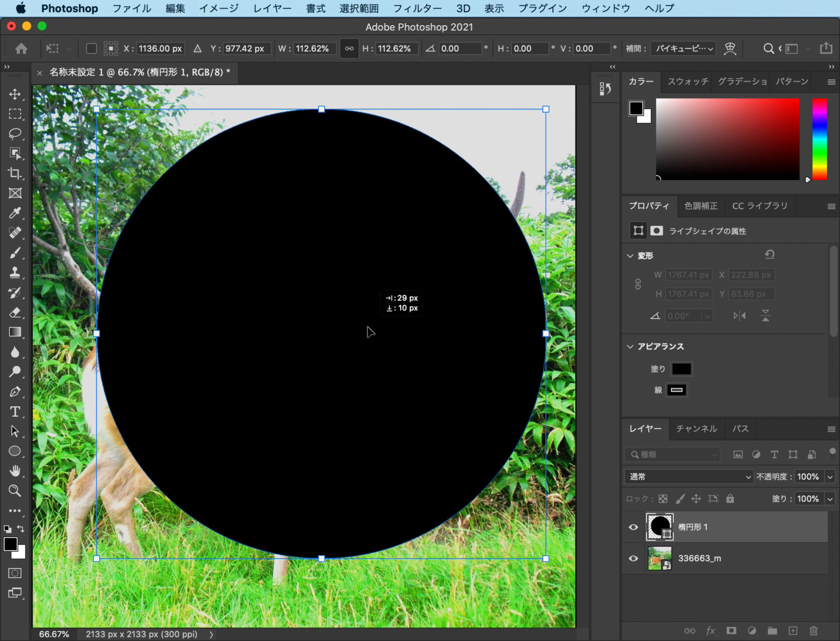
Task: Activate the Hand tool
Action: (15, 470)
